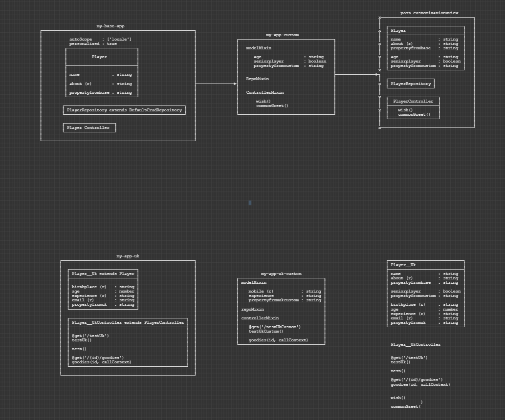Select the PlayerRepository extends DefaultCrudRepository box
Image resolution: width=505 pixels, height=420 pixels.
click(x=124, y=110)
